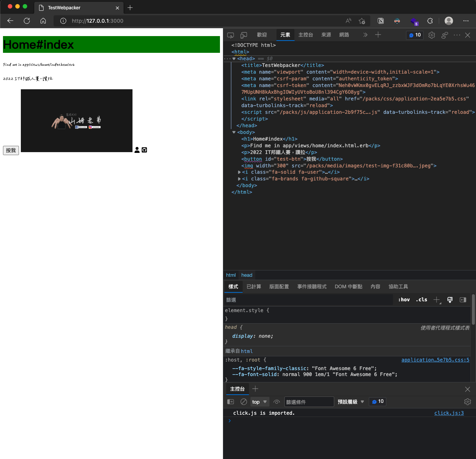
Task: Toggle .cls class editor
Action: [421, 300]
